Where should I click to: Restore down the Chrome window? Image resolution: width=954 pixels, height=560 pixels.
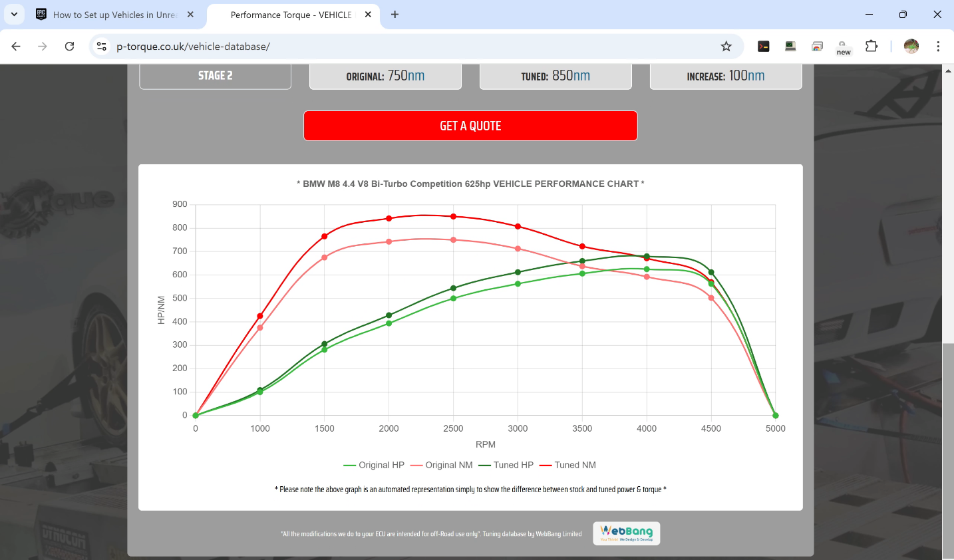(903, 15)
